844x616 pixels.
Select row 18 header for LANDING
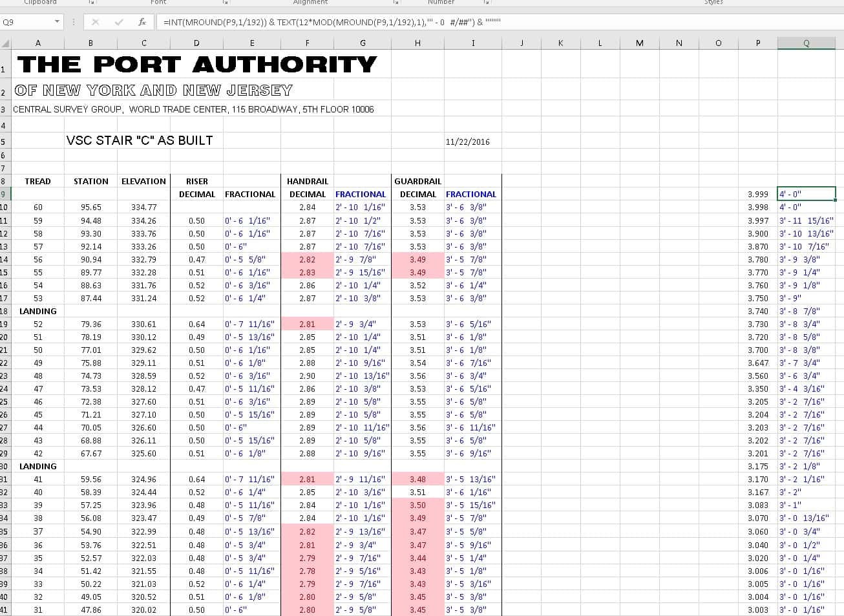point(5,311)
